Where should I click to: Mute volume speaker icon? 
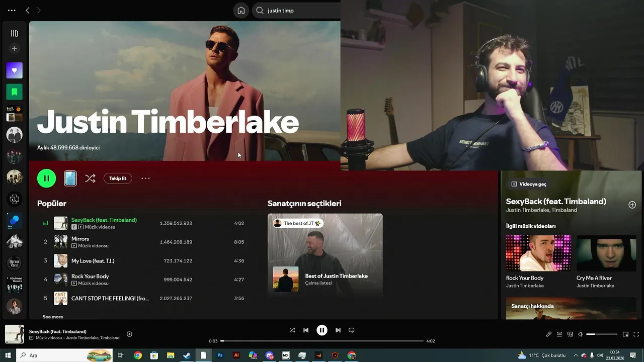point(581,334)
